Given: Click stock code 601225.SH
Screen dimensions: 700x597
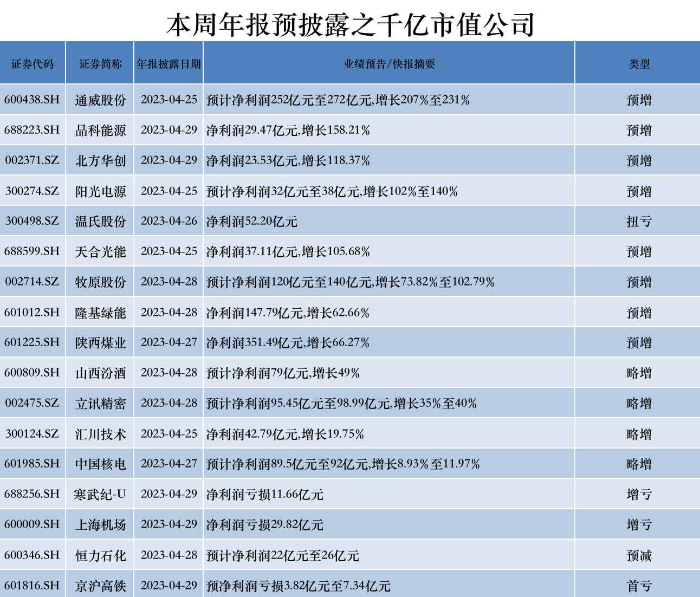Looking at the screenshot, I should click(32, 342).
